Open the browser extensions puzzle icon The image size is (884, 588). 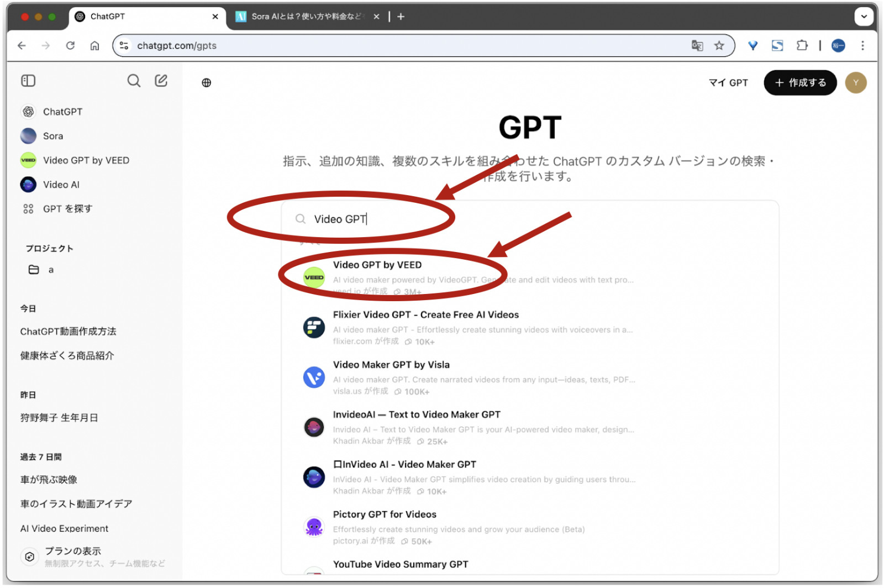802,46
